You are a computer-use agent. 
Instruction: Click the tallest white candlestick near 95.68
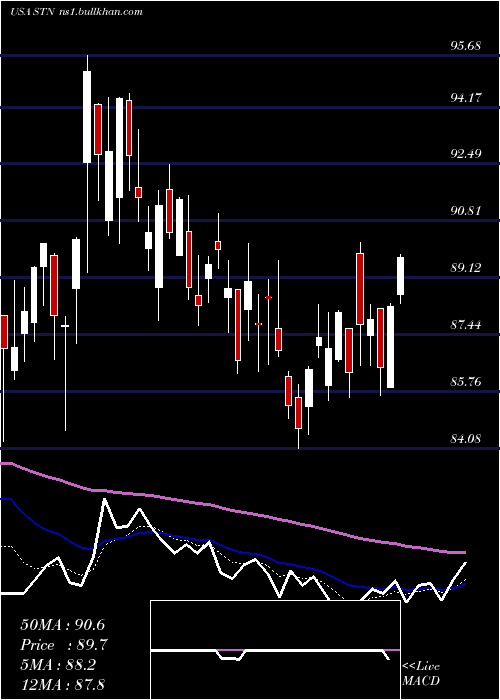[x=87, y=117]
